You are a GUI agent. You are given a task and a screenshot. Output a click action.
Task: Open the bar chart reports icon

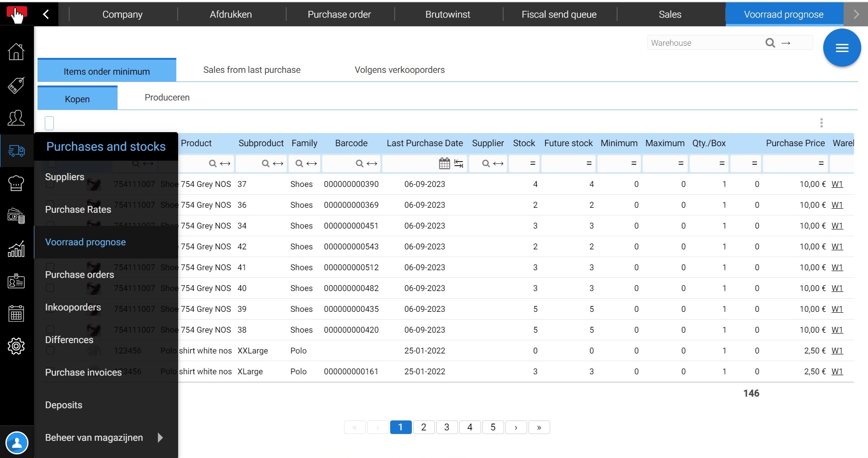coord(16,248)
